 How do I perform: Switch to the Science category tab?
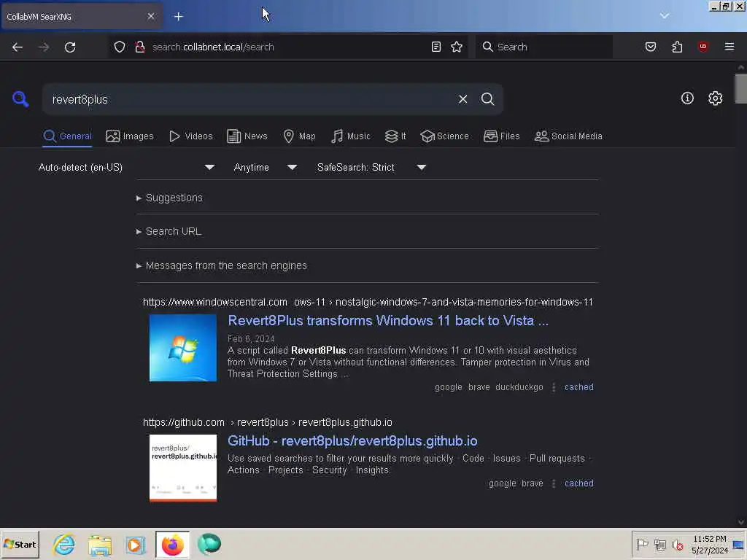point(444,136)
